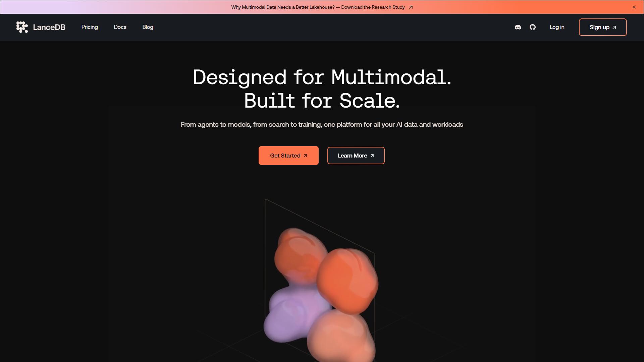The image size is (644, 362).
Task: Open the Discord community icon
Action: tap(518, 27)
